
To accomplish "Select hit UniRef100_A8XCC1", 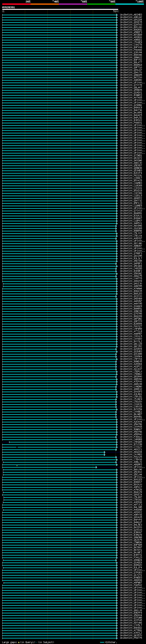I will 131,450.
